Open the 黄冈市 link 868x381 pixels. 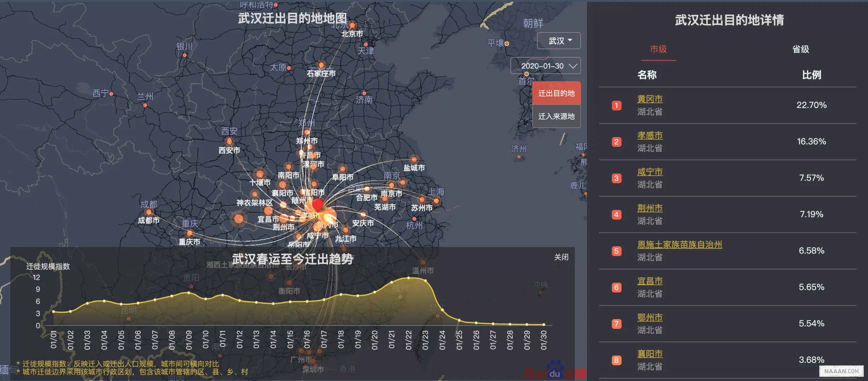pyautogui.click(x=650, y=99)
